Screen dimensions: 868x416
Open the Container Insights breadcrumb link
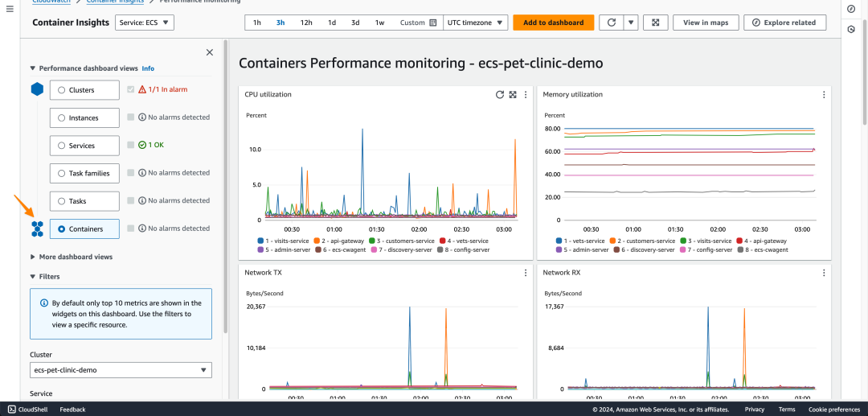click(x=115, y=2)
